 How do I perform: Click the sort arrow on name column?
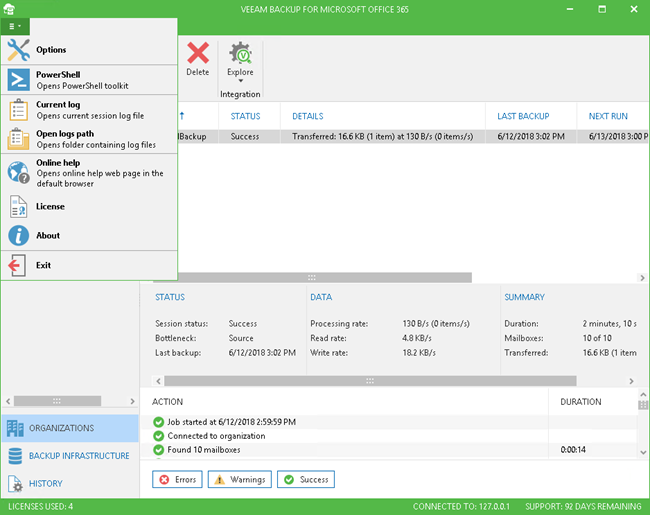click(x=182, y=116)
